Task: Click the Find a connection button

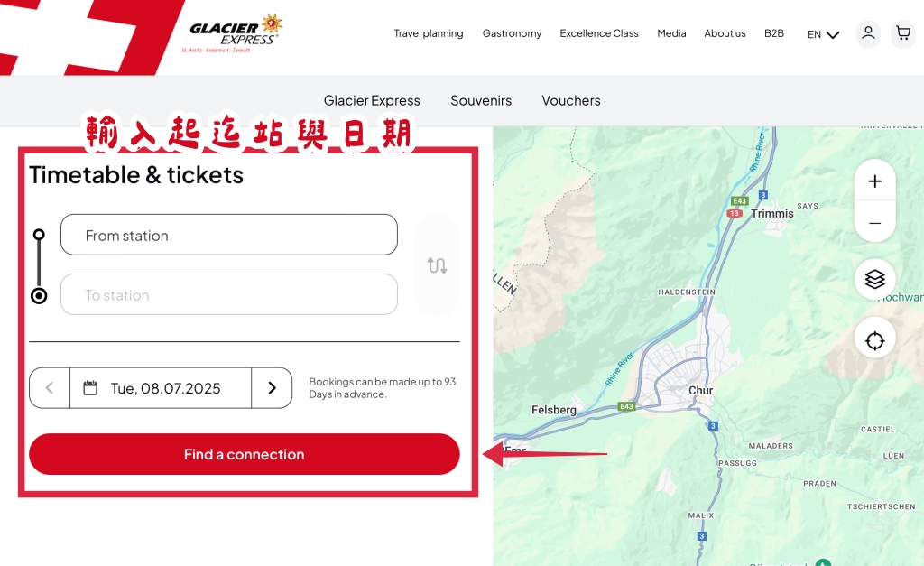Action: click(244, 454)
